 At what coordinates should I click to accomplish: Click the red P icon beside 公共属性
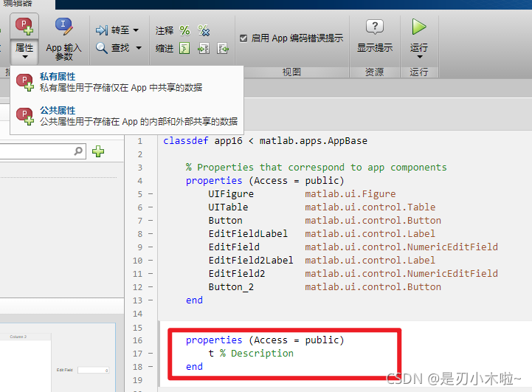pyautogui.click(x=25, y=116)
